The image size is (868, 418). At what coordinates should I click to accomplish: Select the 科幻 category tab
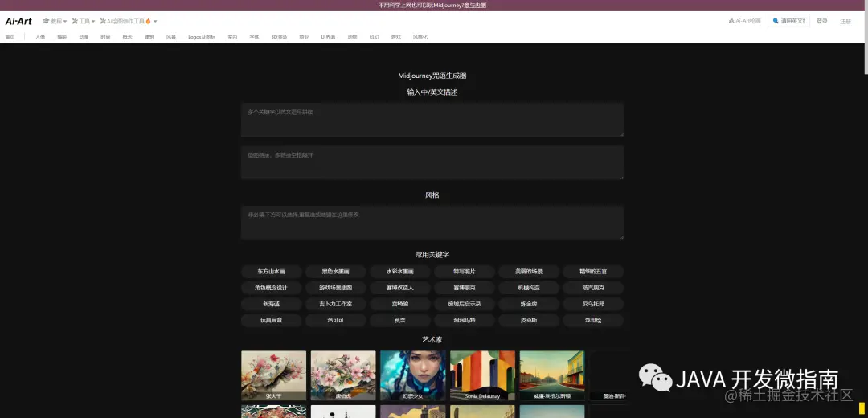375,37
